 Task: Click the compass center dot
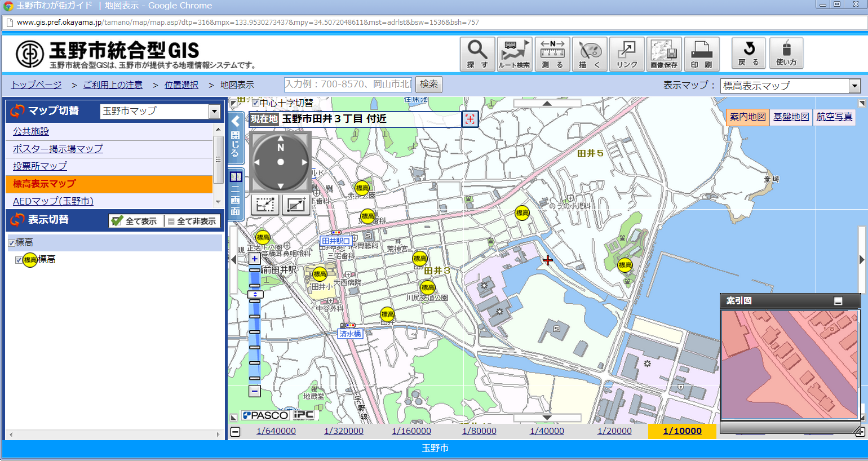coord(281,162)
